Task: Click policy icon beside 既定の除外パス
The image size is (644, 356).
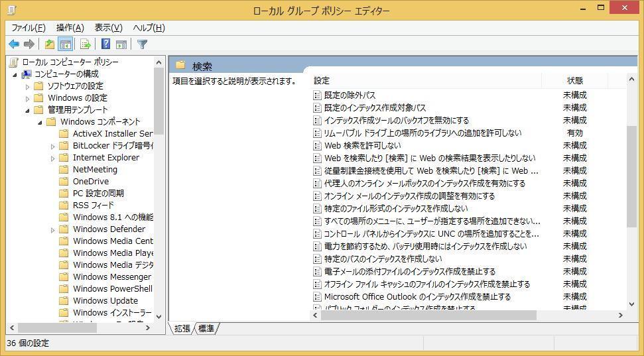Action: coord(317,95)
